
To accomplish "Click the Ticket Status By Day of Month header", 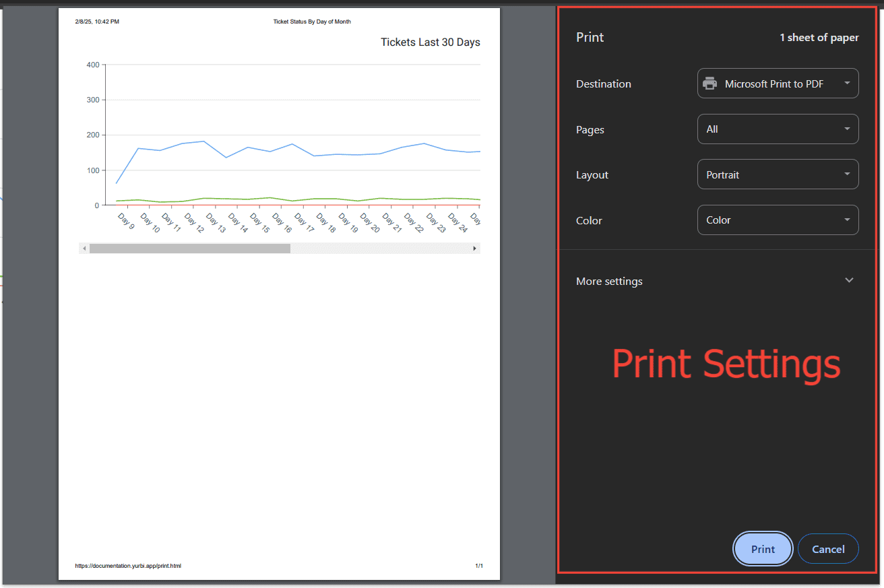I will point(312,22).
